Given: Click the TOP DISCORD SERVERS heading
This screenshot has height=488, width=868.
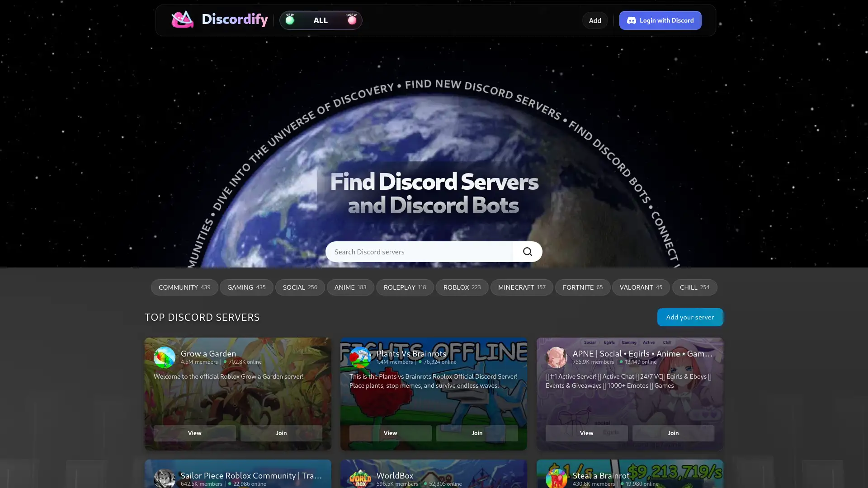Looking at the screenshot, I should [x=202, y=317].
